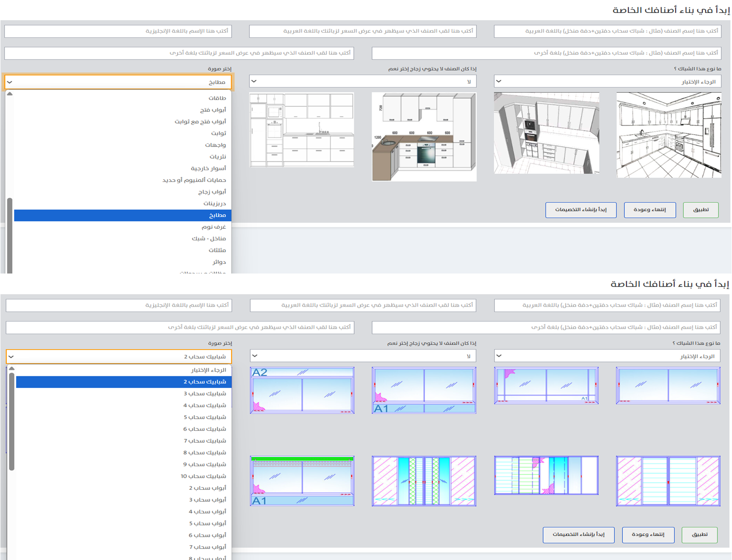This screenshot has width=732, height=560.
Task: Click إنتهاء وعودة beneath the kitchen images
Action: click(x=649, y=210)
